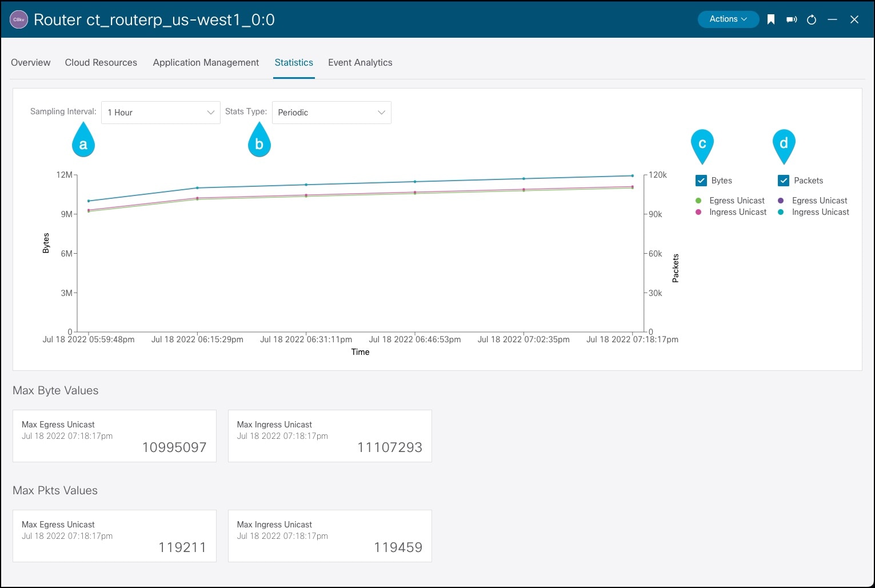Select the green Egress Unicast legend dot

pyautogui.click(x=697, y=201)
